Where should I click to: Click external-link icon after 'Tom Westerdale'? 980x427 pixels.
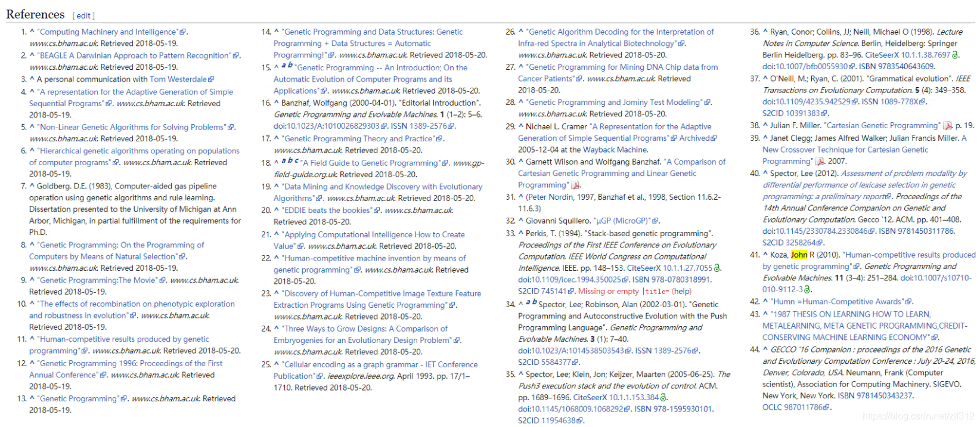(211, 79)
